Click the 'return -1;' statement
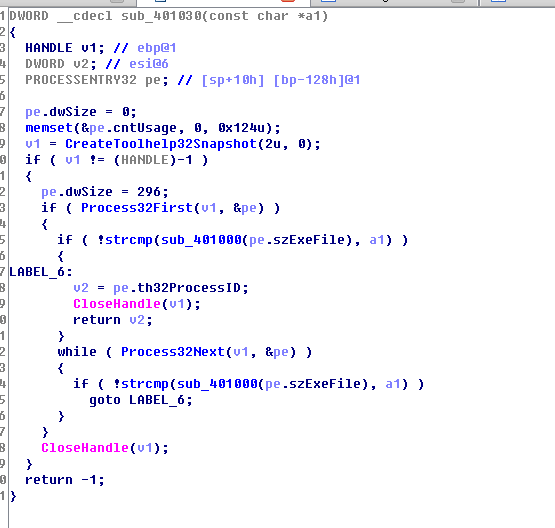 65,480
